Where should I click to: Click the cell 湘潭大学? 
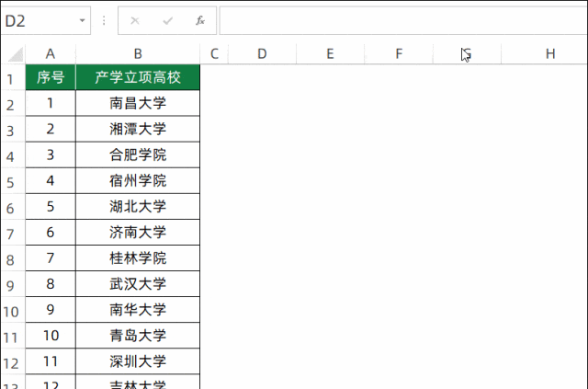click(x=138, y=129)
